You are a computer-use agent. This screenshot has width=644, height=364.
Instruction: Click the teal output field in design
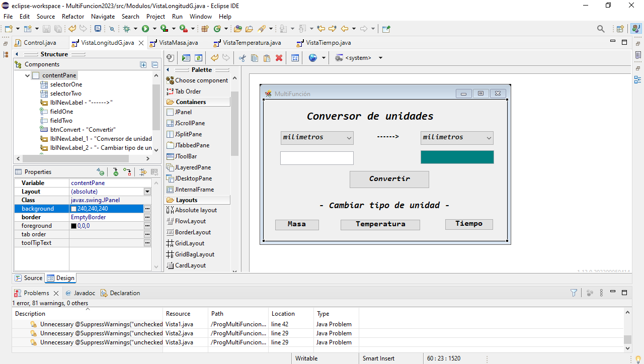click(x=457, y=157)
